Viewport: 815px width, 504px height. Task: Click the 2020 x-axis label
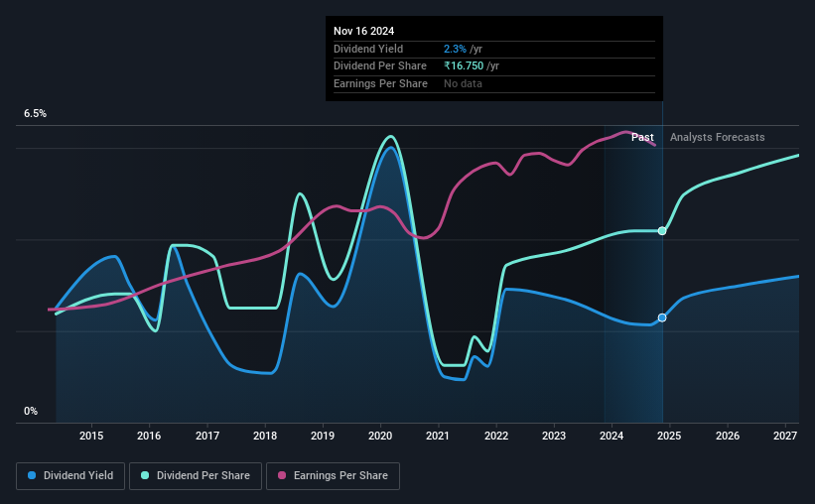[380, 436]
